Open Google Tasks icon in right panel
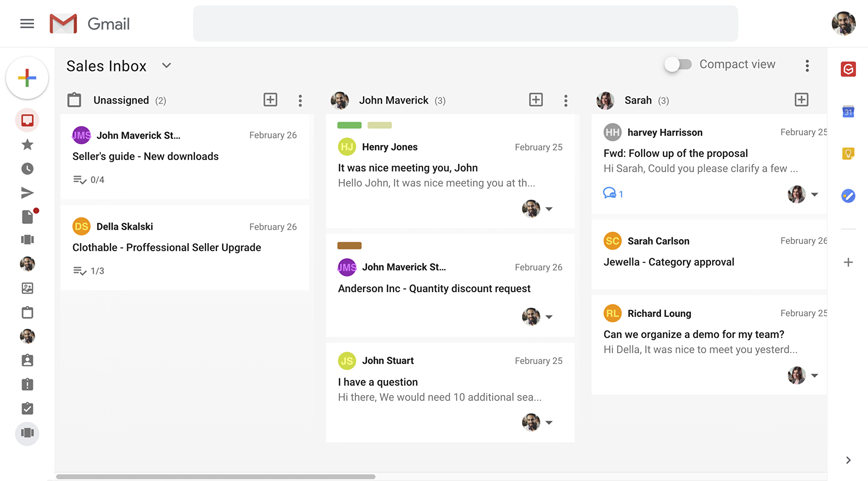Image resolution: width=868 pixels, height=481 pixels. (848, 196)
